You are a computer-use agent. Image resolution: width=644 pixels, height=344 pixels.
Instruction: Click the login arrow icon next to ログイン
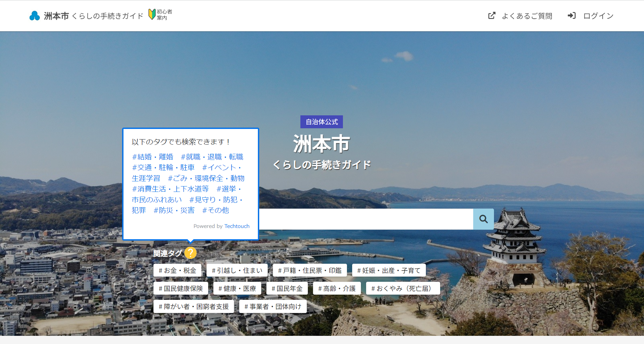click(571, 15)
